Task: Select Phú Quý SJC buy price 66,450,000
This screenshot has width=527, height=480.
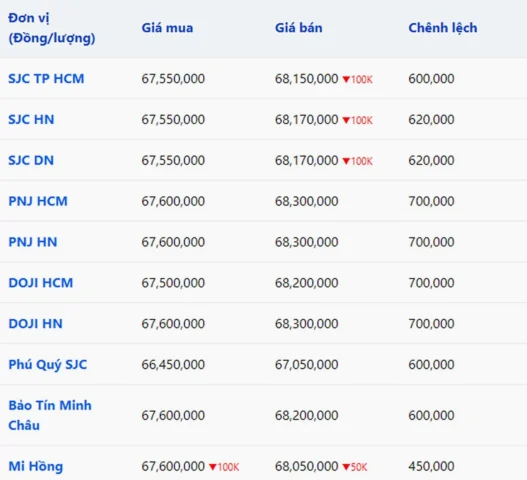Action: click(x=173, y=365)
